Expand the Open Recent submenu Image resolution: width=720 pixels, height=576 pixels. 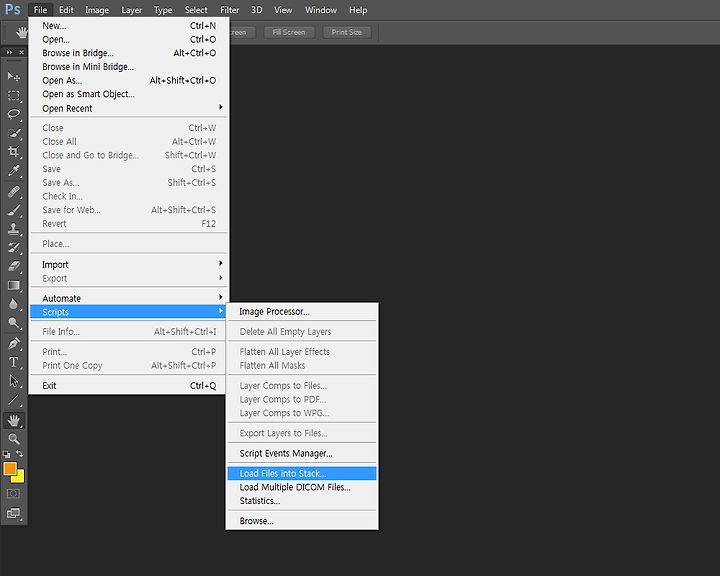(x=129, y=108)
